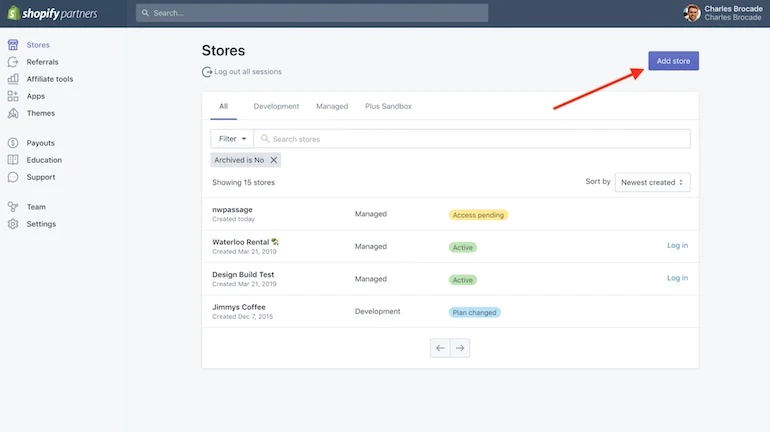Click Active badge for Design Build Test
Screen dimensions: 770x432
[463, 280]
